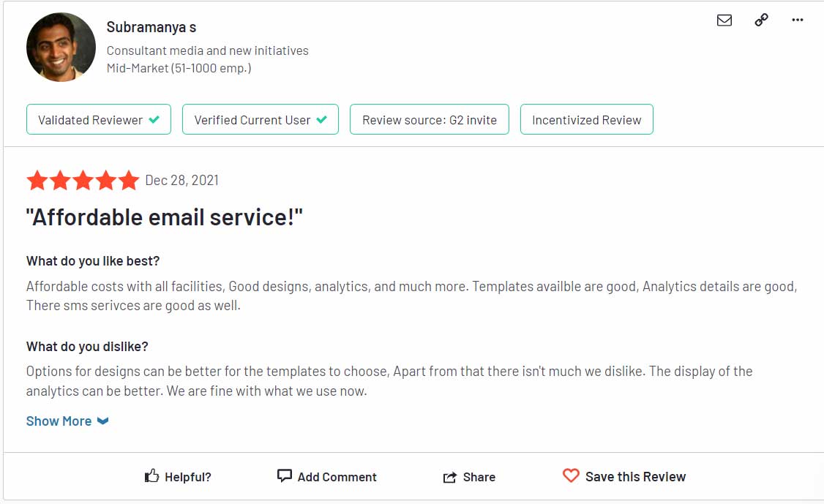The width and height of the screenshot is (824, 504).
Task: Click the reviewer's profile photo
Action: pyautogui.click(x=61, y=48)
